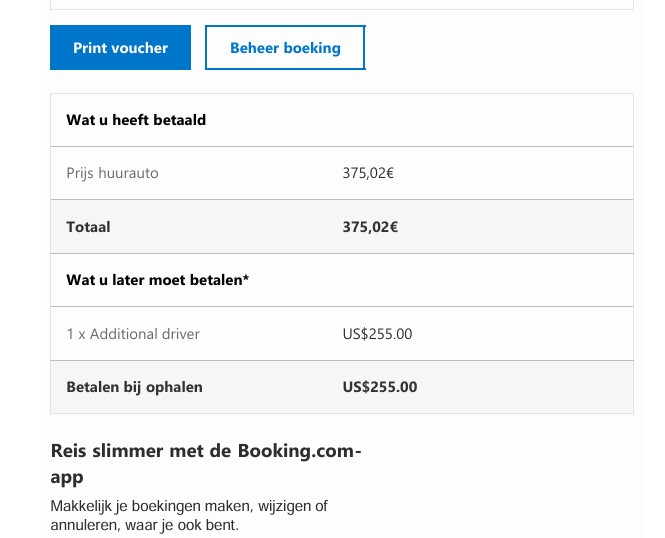Click the 'Makkelijk je boekingen maken' paragraph
665x538 pixels.
[x=189, y=515]
